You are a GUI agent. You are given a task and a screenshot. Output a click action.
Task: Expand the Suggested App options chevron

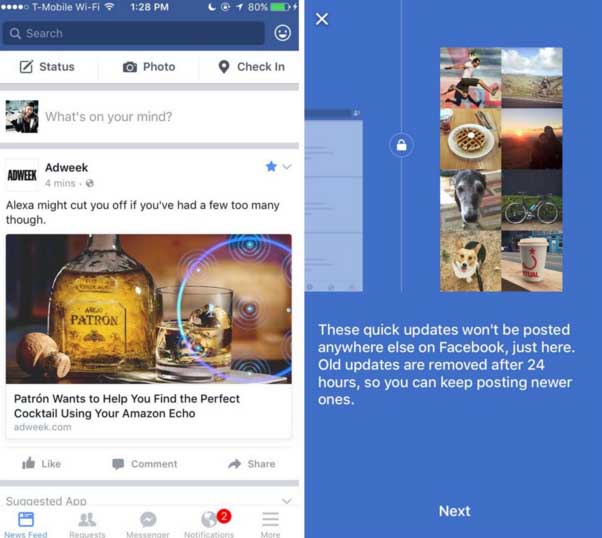point(287,501)
